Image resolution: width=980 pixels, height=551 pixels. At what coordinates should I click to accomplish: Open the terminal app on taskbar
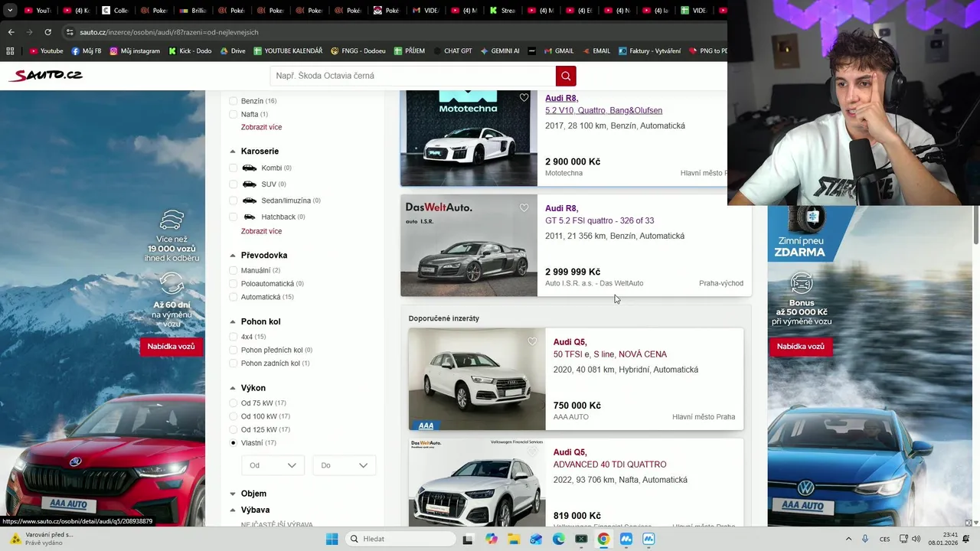point(581,539)
